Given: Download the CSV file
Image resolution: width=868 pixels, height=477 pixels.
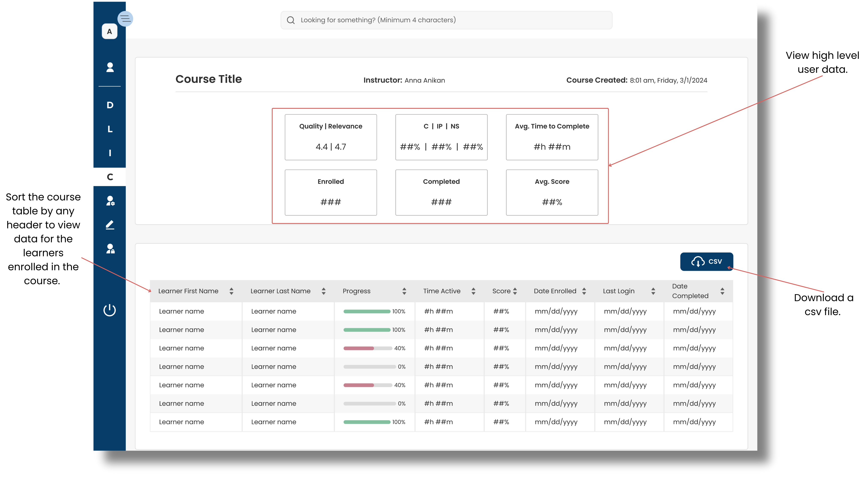Looking at the screenshot, I should coord(706,262).
